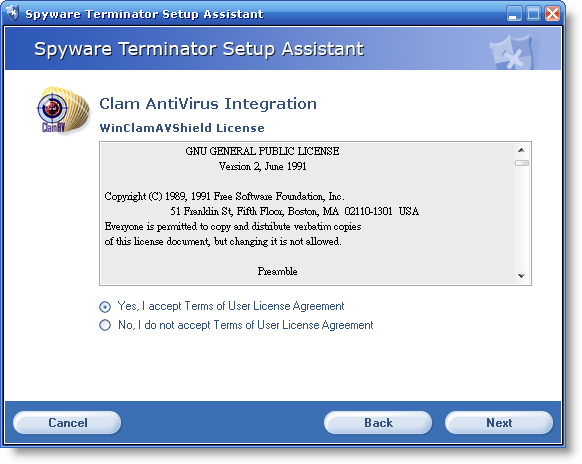Click 'GNU GENERAL PUBLIC LICENSE' text line
The height and width of the screenshot is (464, 582).
click(262, 151)
